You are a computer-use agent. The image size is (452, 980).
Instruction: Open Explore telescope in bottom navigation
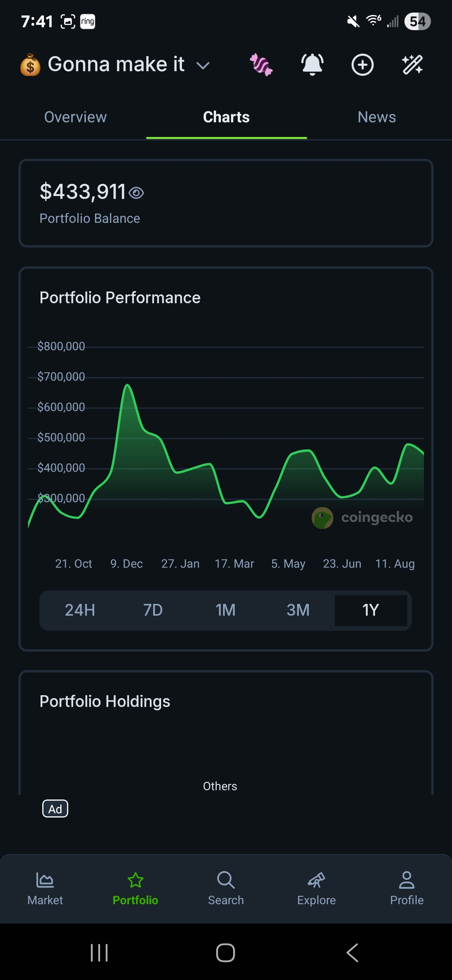pos(316,889)
